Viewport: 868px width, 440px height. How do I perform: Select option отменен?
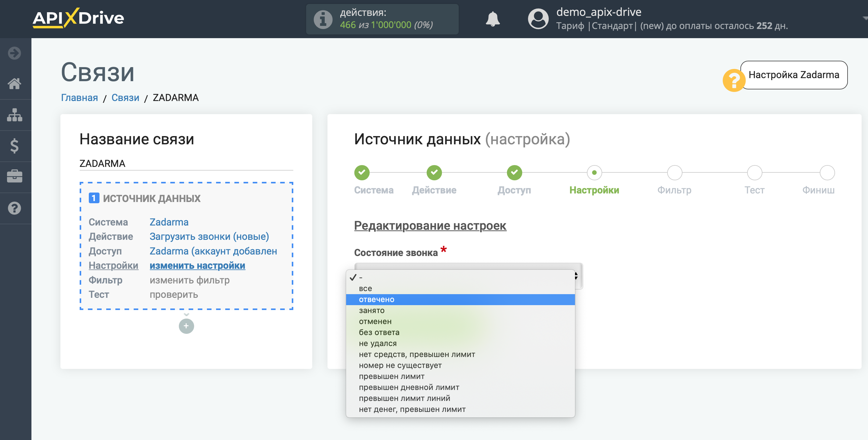(x=460, y=321)
